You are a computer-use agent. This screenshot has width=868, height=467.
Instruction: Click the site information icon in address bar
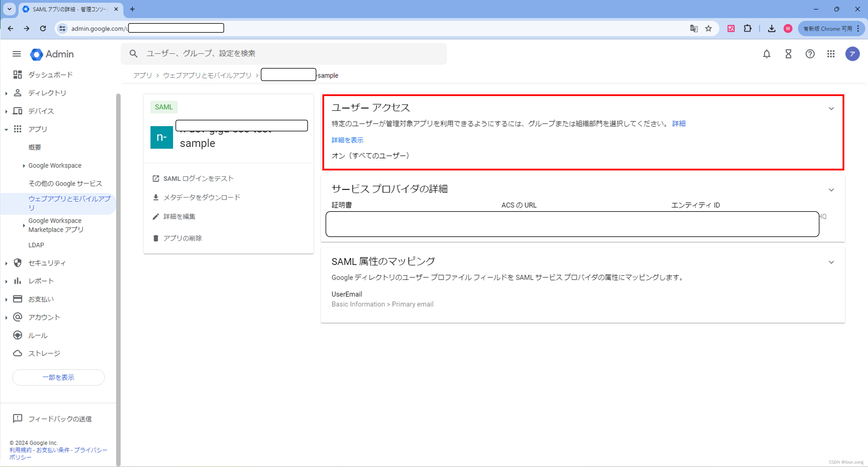click(63, 29)
